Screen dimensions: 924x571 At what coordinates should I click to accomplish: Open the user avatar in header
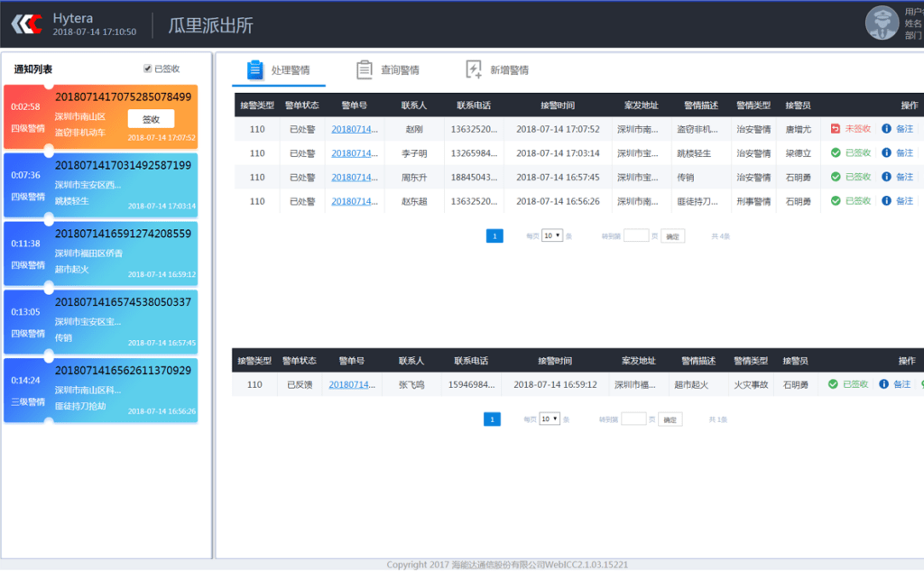882,23
